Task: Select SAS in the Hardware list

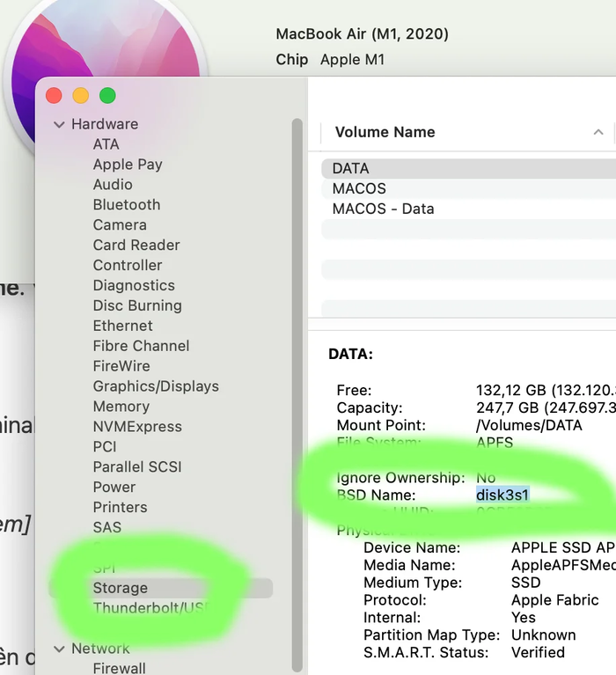Action: pyautogui.click(x=107, y=528)
